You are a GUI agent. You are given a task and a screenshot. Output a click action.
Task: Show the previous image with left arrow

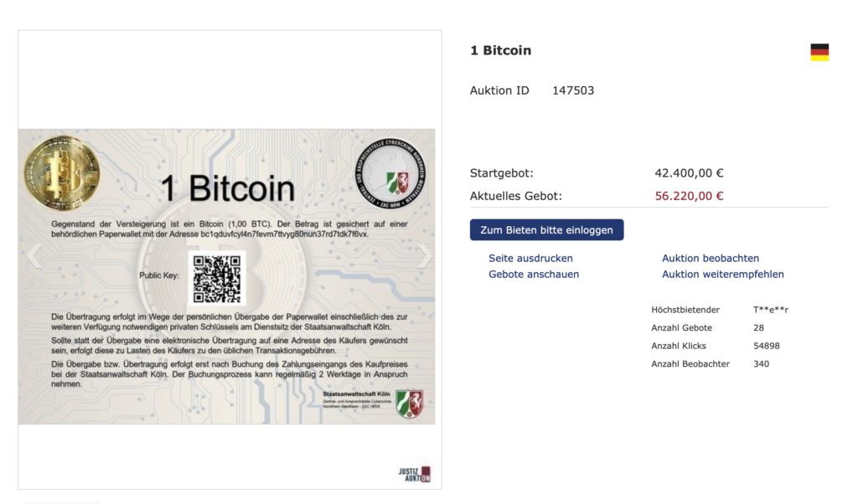tap(34, 255)
